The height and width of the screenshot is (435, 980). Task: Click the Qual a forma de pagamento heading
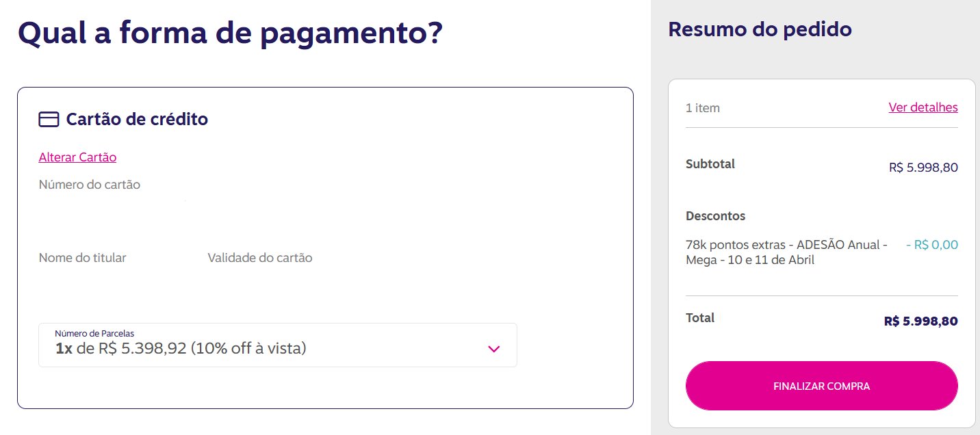click(230, 33)
